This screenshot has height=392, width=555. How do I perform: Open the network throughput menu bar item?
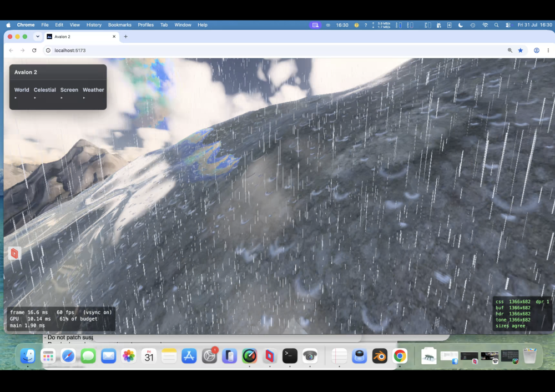tap(382, 25)
